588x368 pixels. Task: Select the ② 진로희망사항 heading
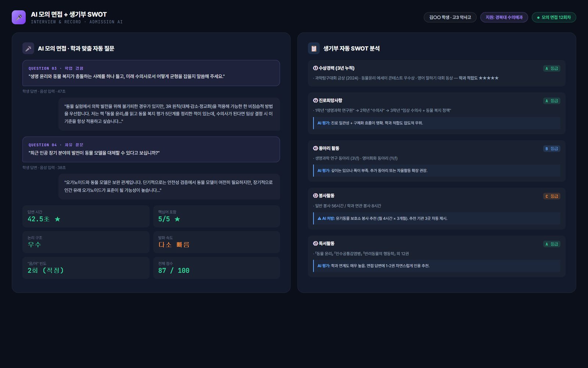coord(327,100)
